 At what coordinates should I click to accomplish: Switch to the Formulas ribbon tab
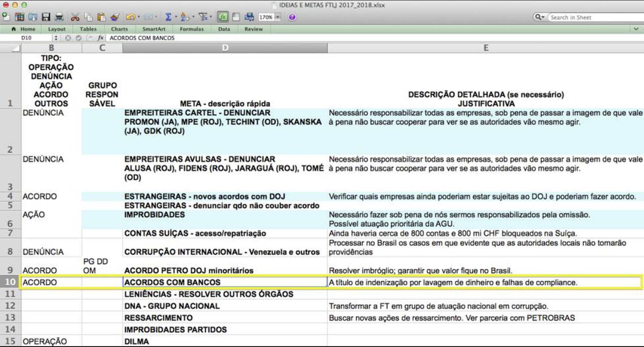(x=192, y=29)
